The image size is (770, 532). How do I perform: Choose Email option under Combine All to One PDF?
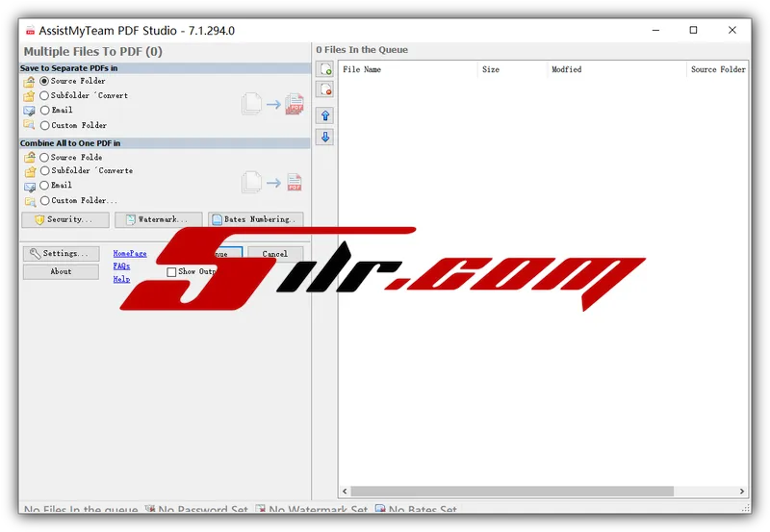pyautogui.click(x=56, y=185)
